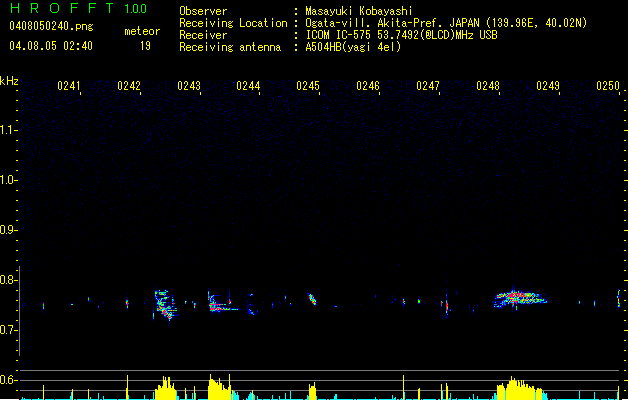This screenshot has width=629, height=400.
Task: Click the long meteor echo after 0248
Action: 519,299
